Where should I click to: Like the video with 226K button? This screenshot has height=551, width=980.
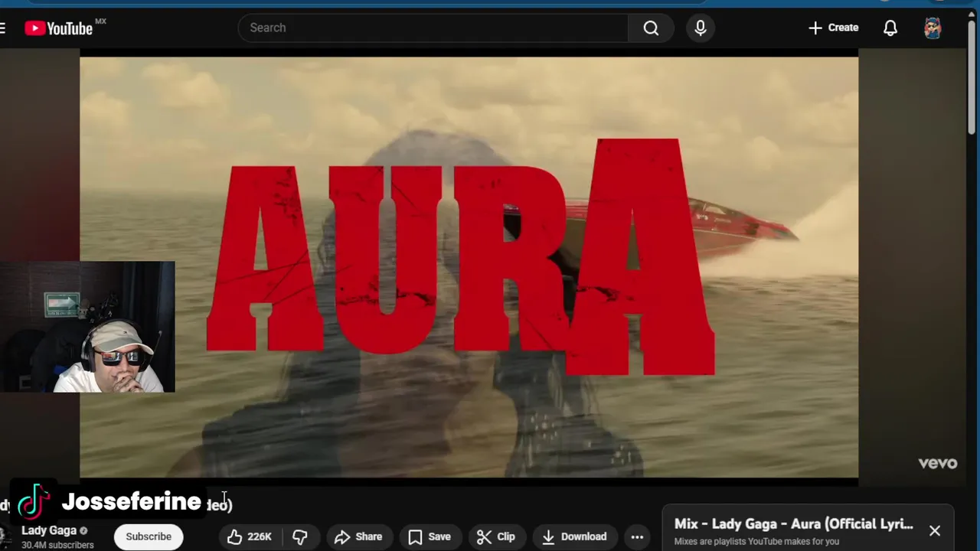250,536
